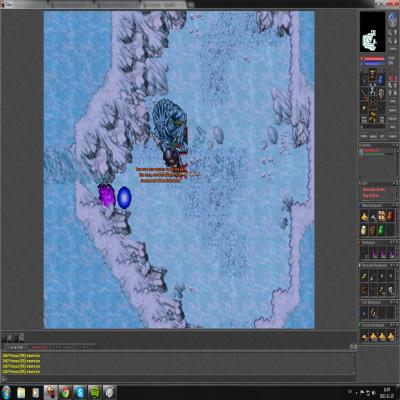Click the first purple potion in the second backpack

point(374,253)
